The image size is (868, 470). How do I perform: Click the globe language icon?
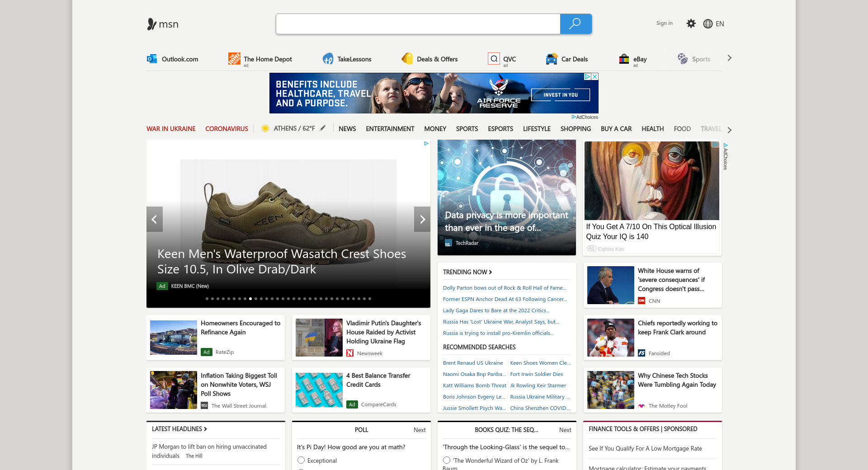(x=708, y=24)
